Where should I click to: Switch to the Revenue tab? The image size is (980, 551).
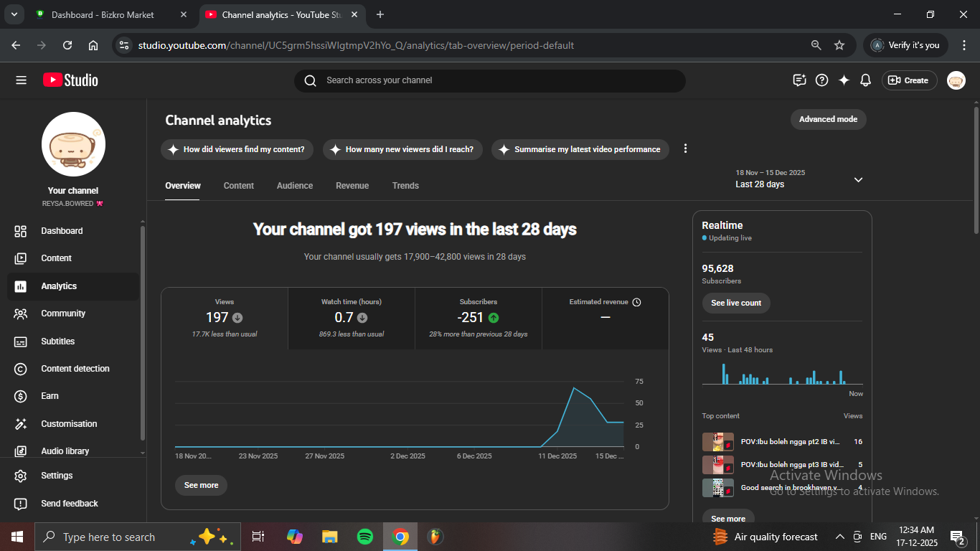[352, 186]
